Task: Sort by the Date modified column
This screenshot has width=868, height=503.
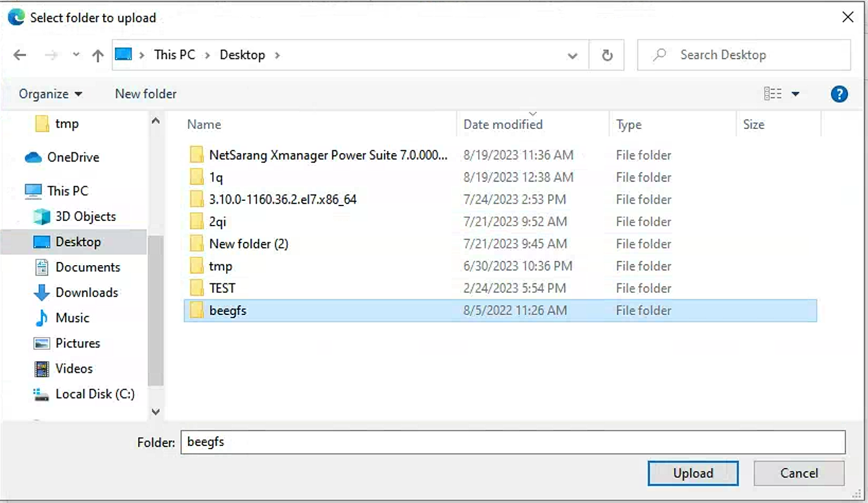Action: point(503,124)
